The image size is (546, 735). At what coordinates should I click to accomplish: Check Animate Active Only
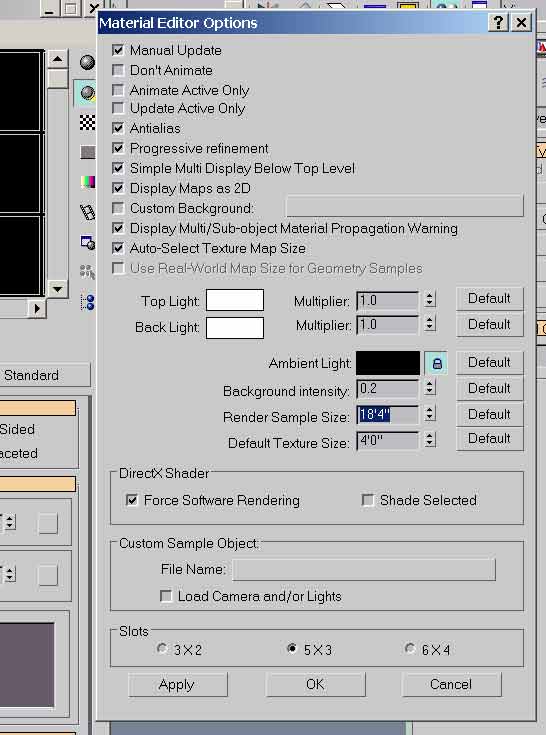click(x=118, y=90)
